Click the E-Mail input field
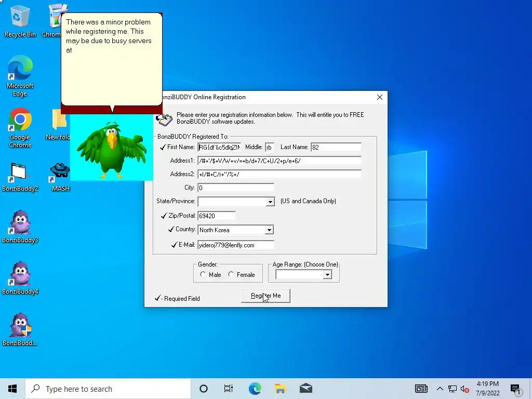Screen dimensions: 532x399 [236, 245]
